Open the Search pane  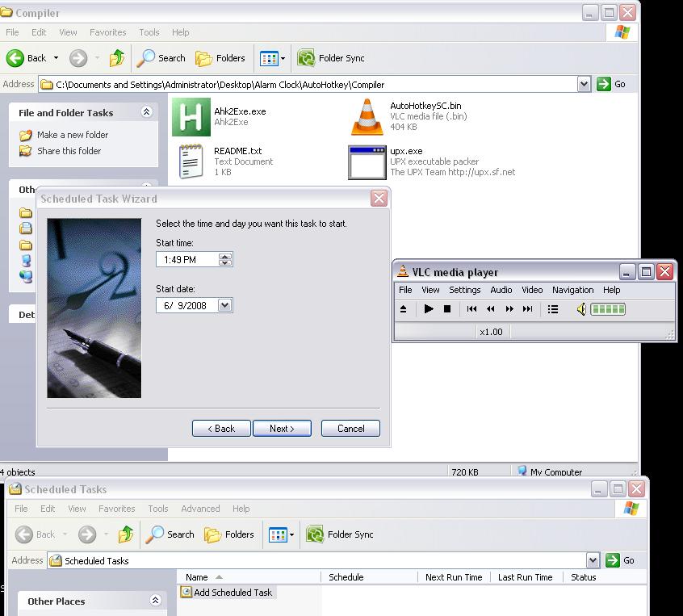tap(161, 57)
